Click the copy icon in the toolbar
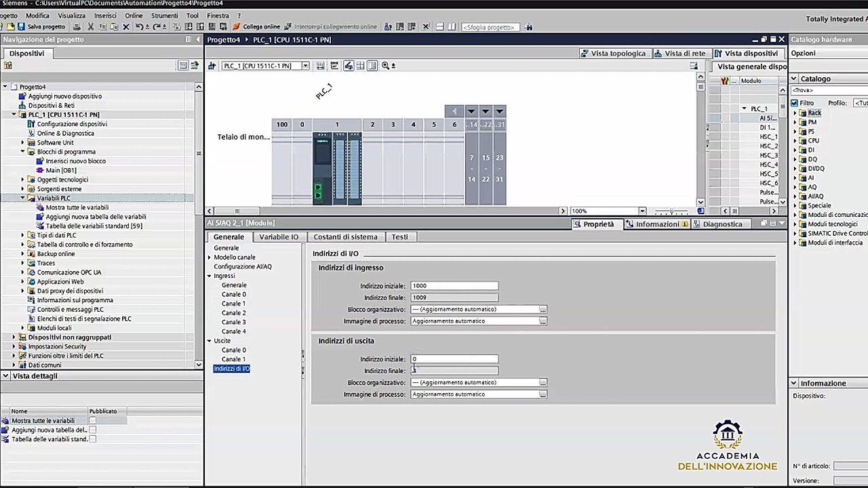 point(102,26)
